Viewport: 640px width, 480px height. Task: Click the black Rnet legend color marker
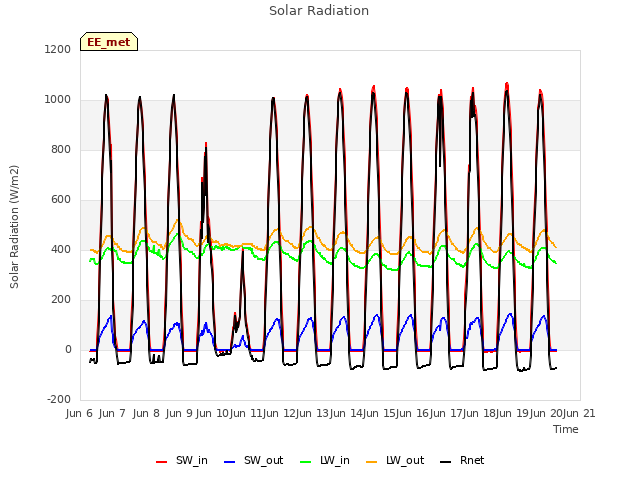(446, 462)
